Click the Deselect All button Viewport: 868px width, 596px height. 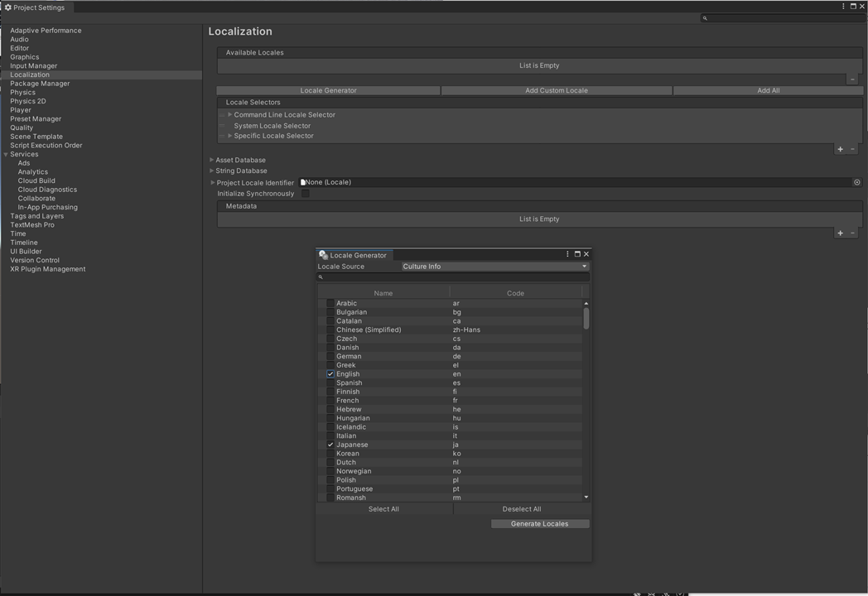pos(521,508)
